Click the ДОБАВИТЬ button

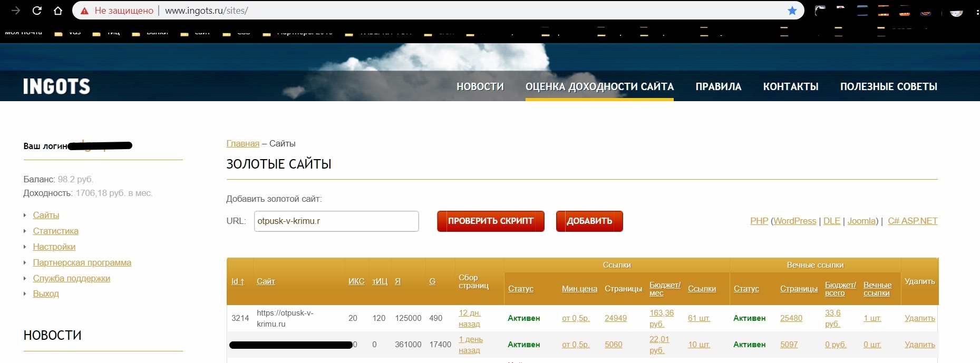coord(589,221)
